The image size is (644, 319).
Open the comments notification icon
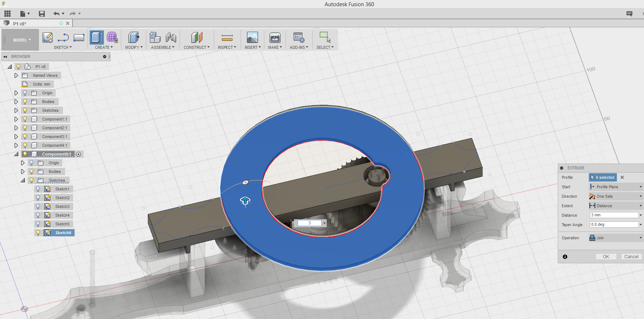click(629, 14)
